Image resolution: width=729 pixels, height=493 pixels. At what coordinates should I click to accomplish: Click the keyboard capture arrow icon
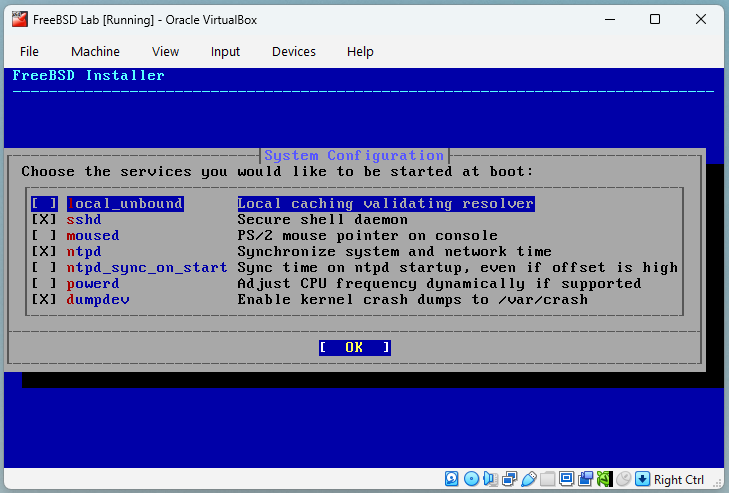[643, 479]
